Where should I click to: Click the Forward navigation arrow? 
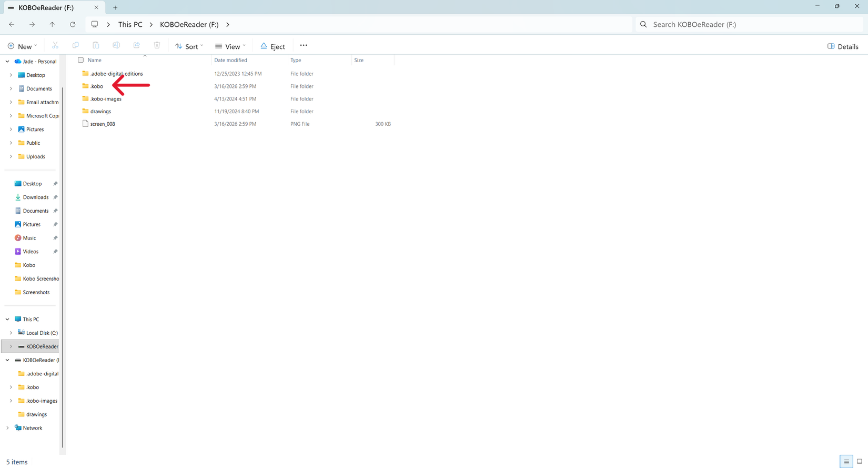point(32,24)
